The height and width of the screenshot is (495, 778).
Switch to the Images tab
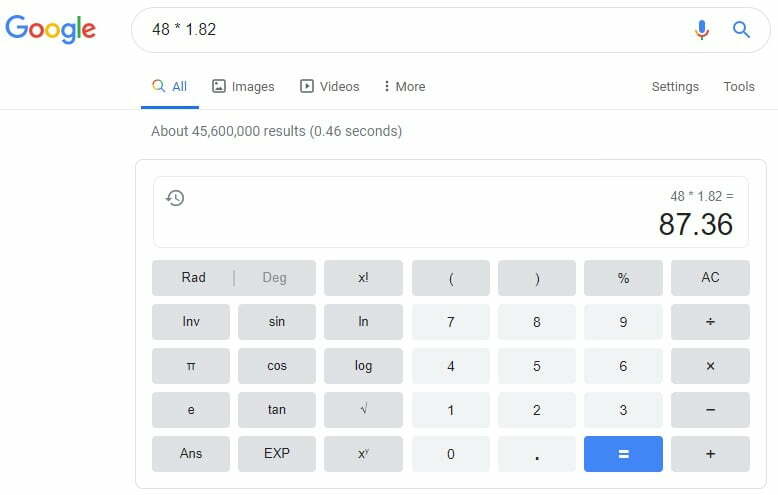243,86
